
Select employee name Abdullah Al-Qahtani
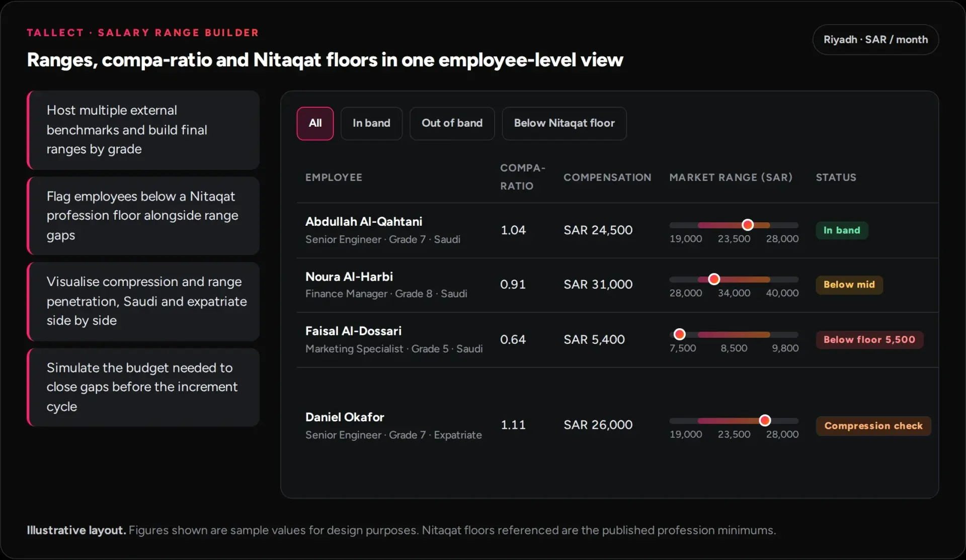(x=364, y=222)
